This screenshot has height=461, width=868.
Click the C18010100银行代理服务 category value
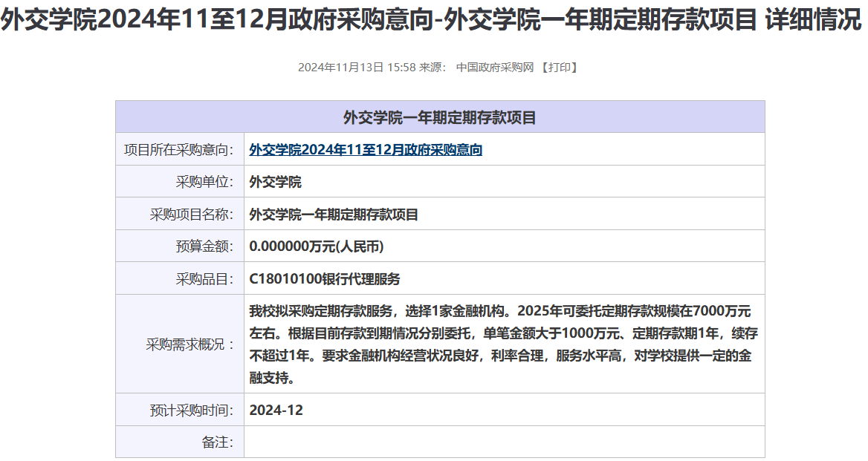click(x=325, y=279)
